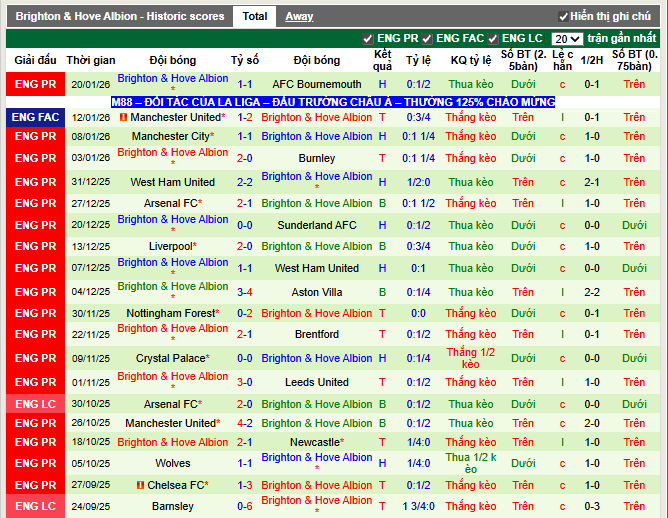Click the Nottingham Forest team name
Screen dimensions: 668x518
(171, 313)
